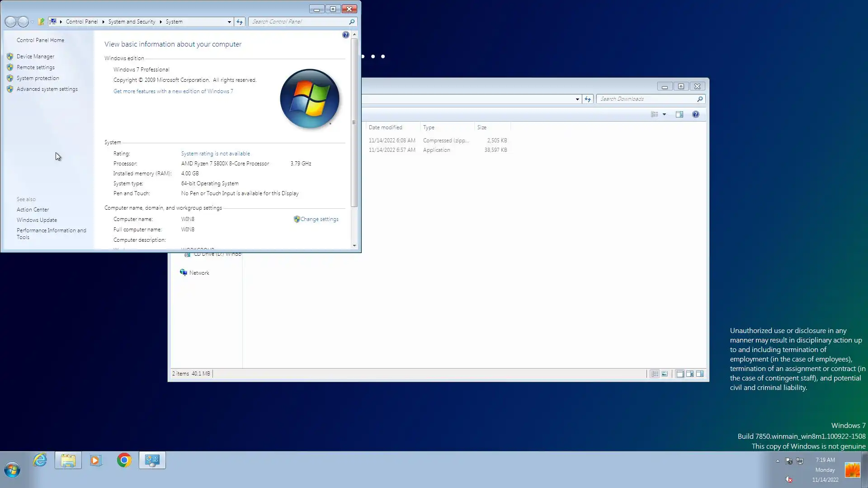Sort files by Date modified column
Viewport: 868px width, 488px height.
385,127
